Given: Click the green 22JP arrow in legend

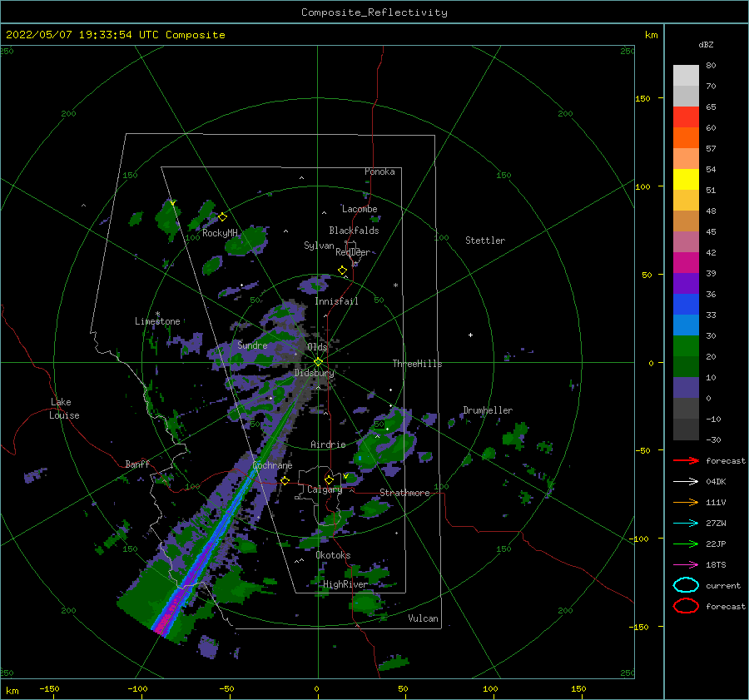Looking at the screenshot, I should [x=686, y=544].
